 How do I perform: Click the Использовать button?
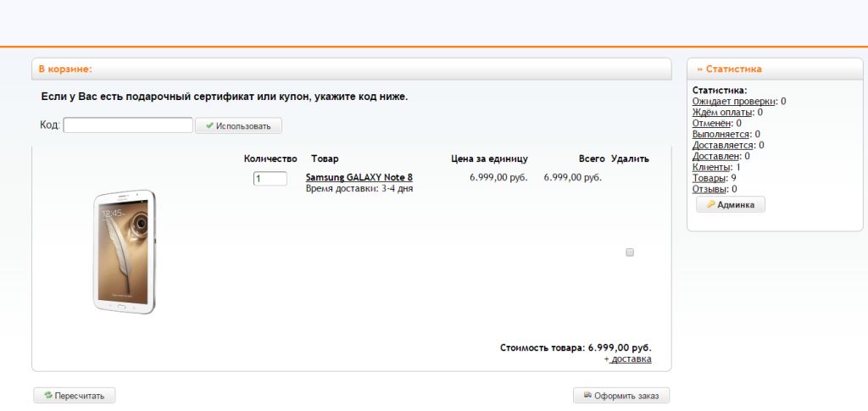[238, 125]
